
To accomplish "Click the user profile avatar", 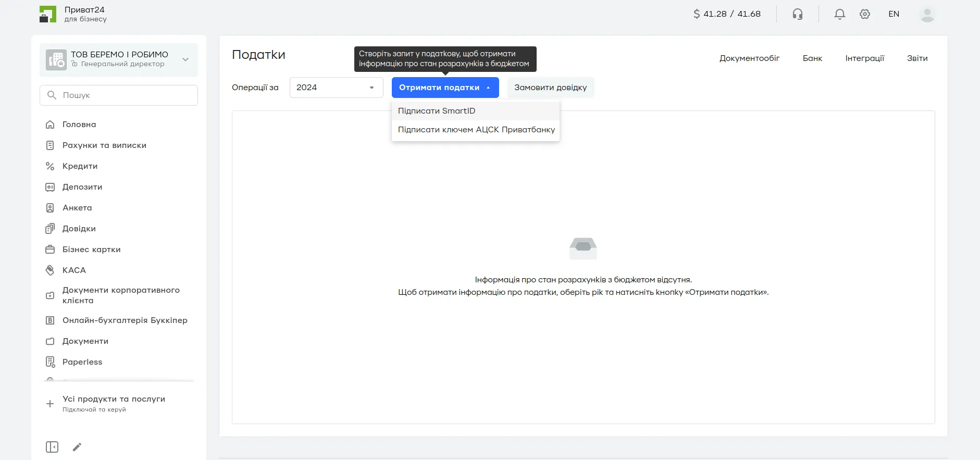I will [927, 14].
